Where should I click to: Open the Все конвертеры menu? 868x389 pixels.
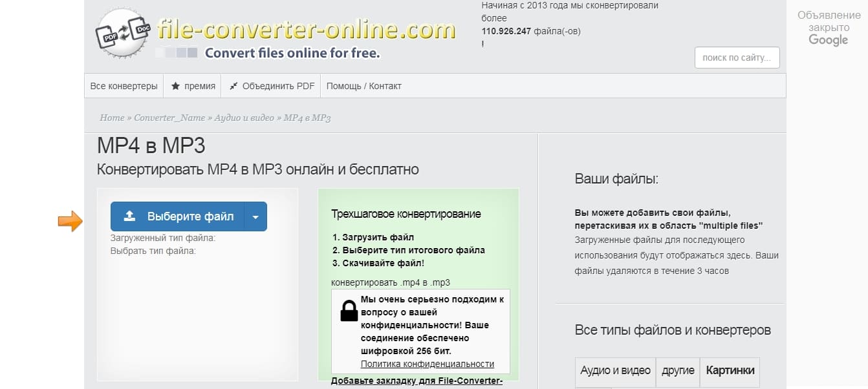click(x=123, y=85)
